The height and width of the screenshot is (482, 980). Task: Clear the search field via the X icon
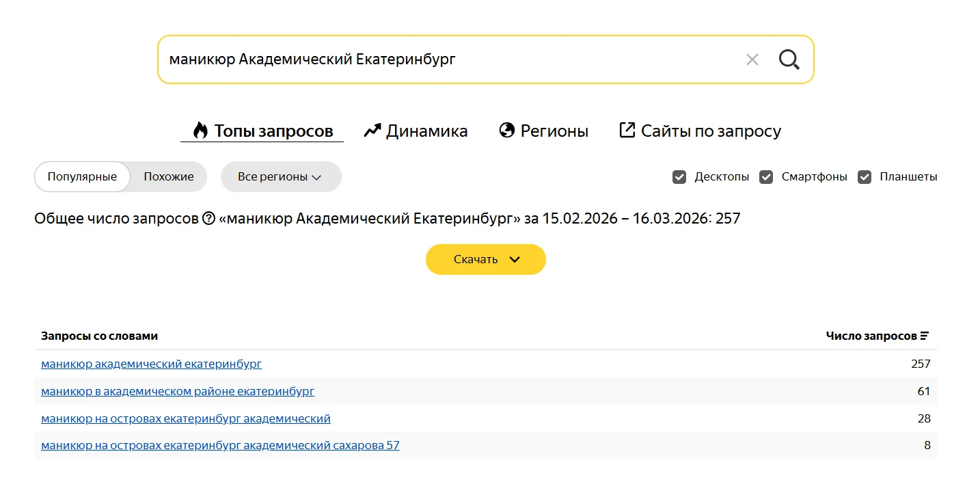pos(752,59)
